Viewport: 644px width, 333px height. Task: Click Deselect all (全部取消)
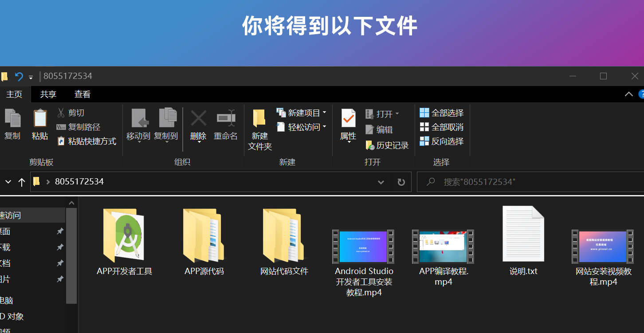[x=442, y=127]
